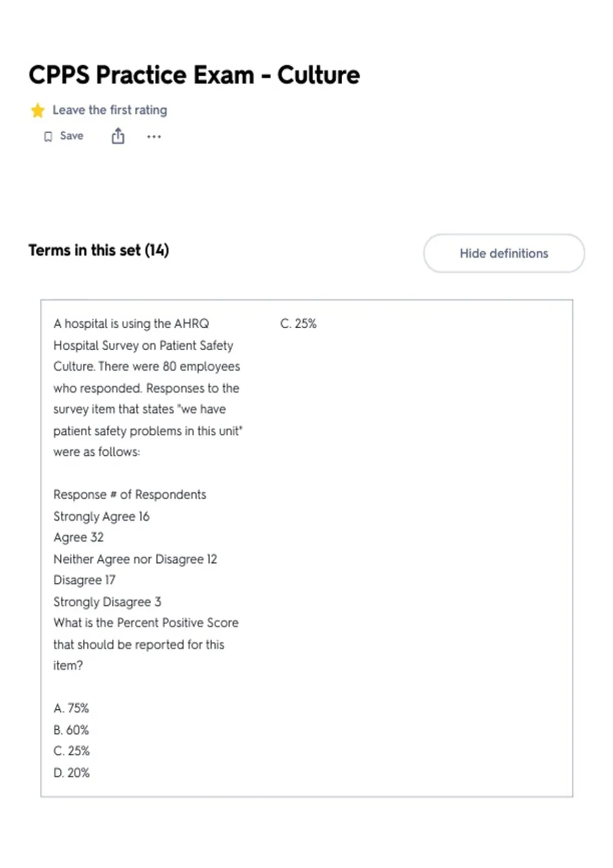613x868 pixels.
Task: Click the bookmark icon beside Save
Action: point(48,136)
